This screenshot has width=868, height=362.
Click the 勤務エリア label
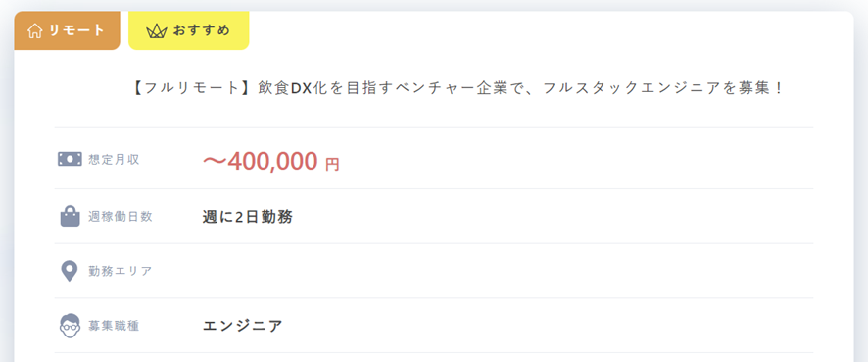point(121,271)
